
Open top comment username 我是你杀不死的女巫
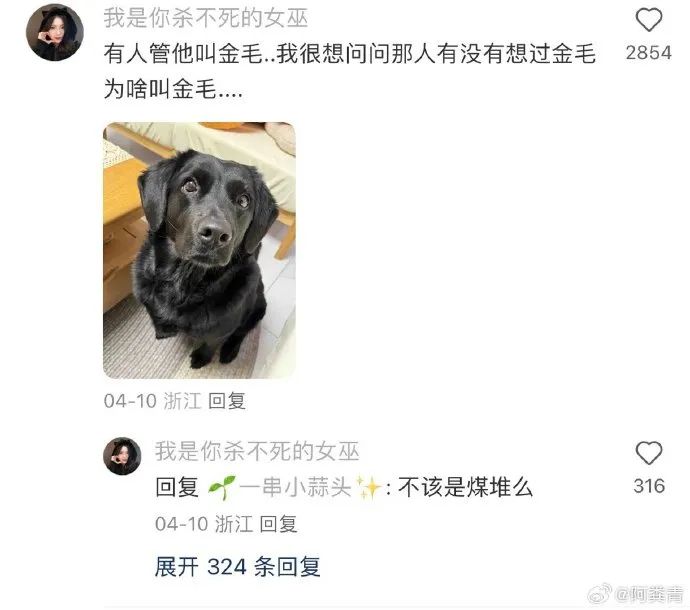pyautogui.click(x=206, y=18)
